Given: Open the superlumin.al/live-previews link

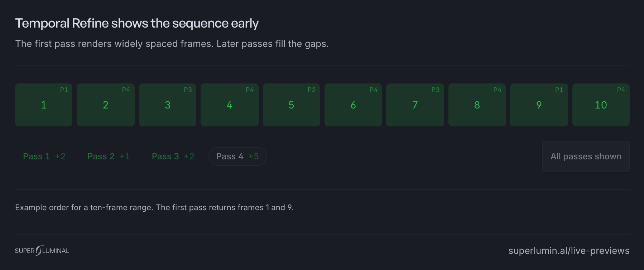Looking at the screenshot, I should [569, 251].
